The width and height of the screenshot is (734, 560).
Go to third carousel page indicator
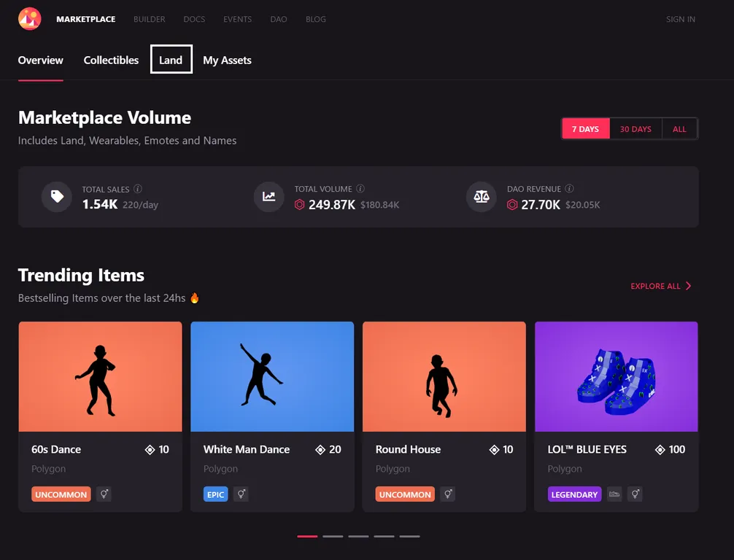(x=358, y=536)
